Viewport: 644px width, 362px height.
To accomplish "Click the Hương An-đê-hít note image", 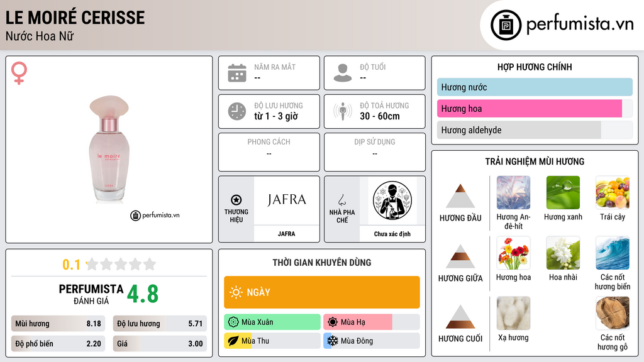I will [513, 193].
